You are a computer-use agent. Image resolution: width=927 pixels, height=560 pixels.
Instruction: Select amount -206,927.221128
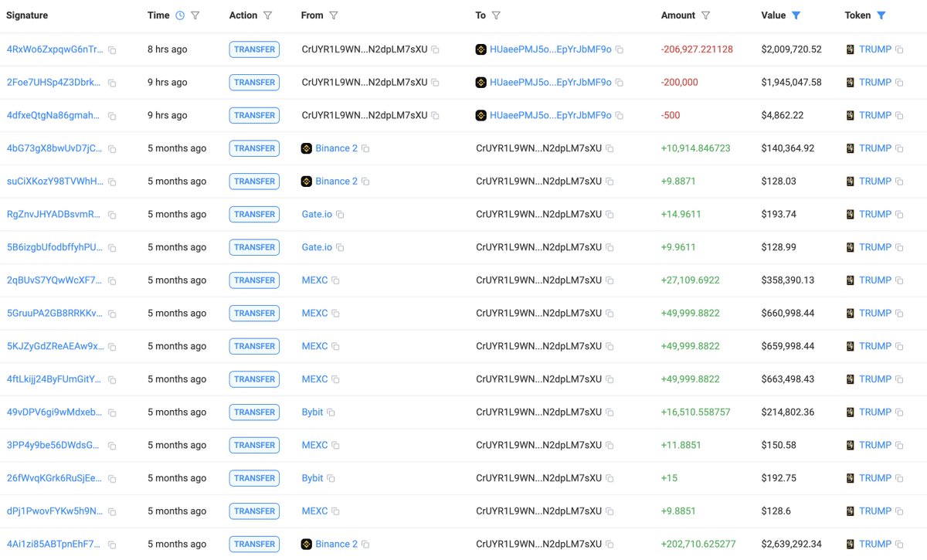697,49
